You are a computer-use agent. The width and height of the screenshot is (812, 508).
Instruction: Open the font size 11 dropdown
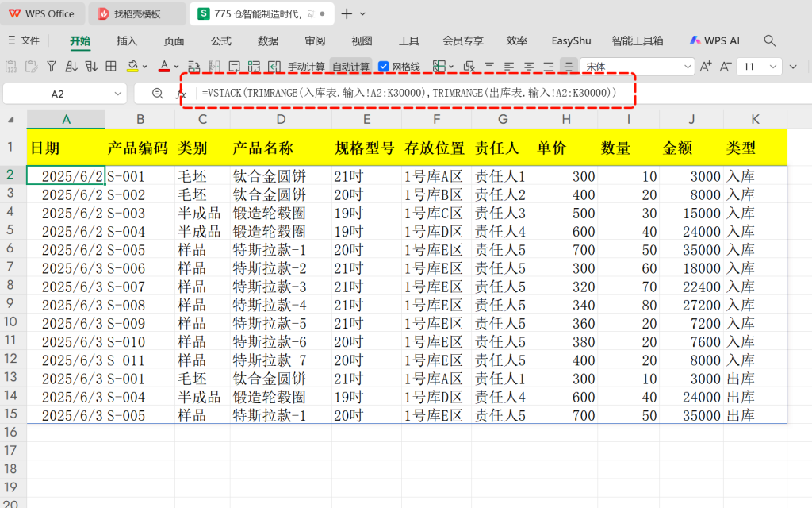772,67
